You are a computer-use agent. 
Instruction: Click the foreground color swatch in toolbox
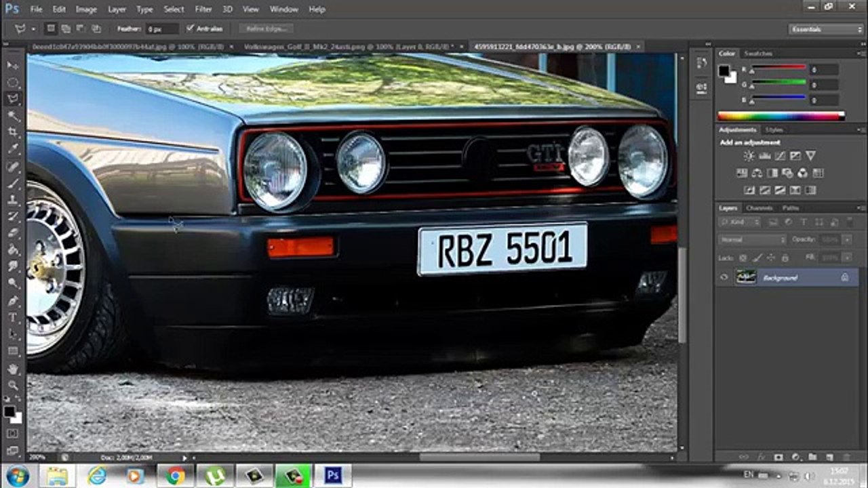pyautogui.click(x=9, y=411)
